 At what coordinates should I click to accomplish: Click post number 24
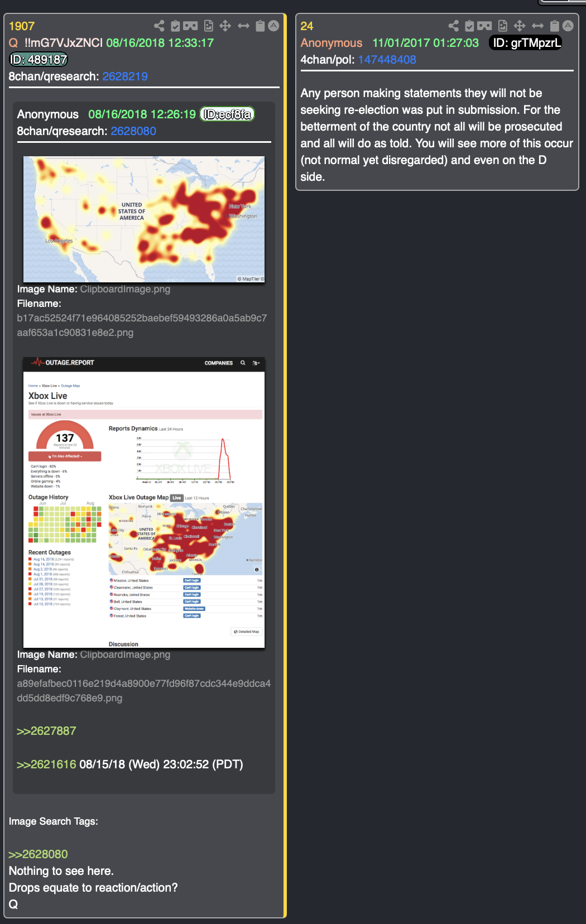pos(307,26)
